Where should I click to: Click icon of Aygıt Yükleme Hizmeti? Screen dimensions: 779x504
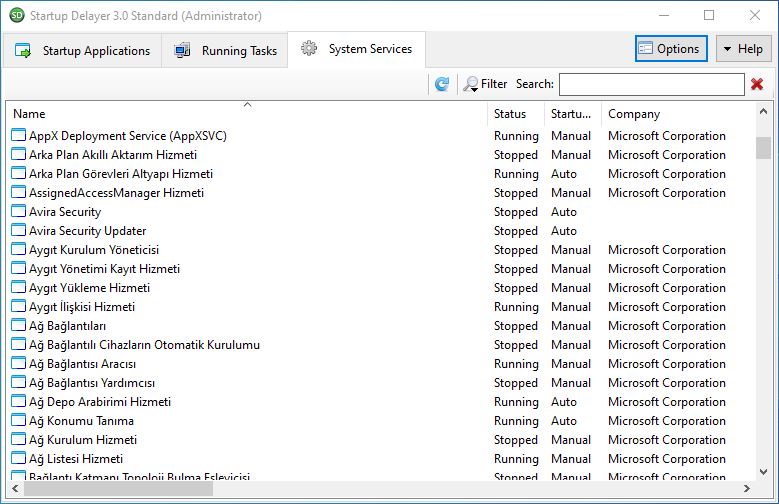[18, 287]
